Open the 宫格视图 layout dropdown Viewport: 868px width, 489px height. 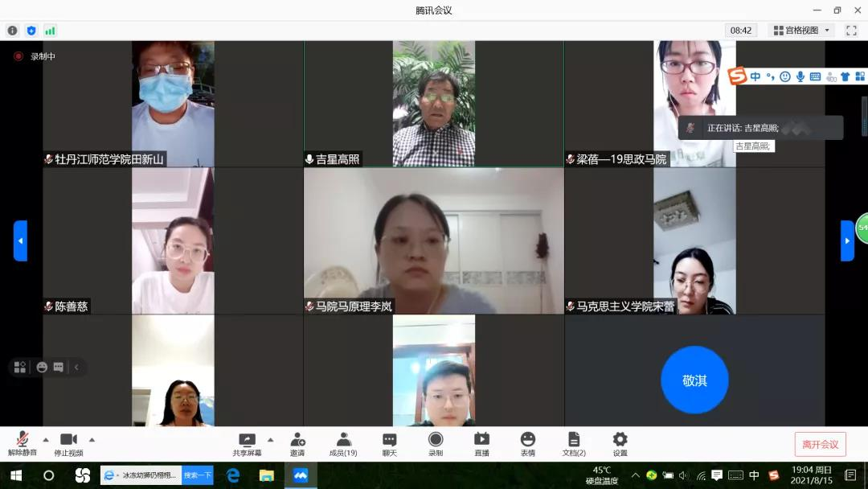801,31
